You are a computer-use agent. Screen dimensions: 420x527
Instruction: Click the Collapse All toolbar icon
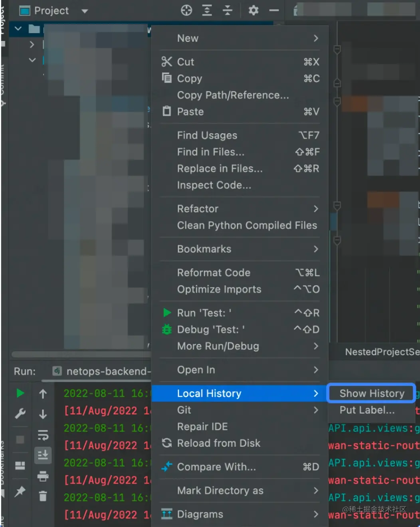(227, 10)
